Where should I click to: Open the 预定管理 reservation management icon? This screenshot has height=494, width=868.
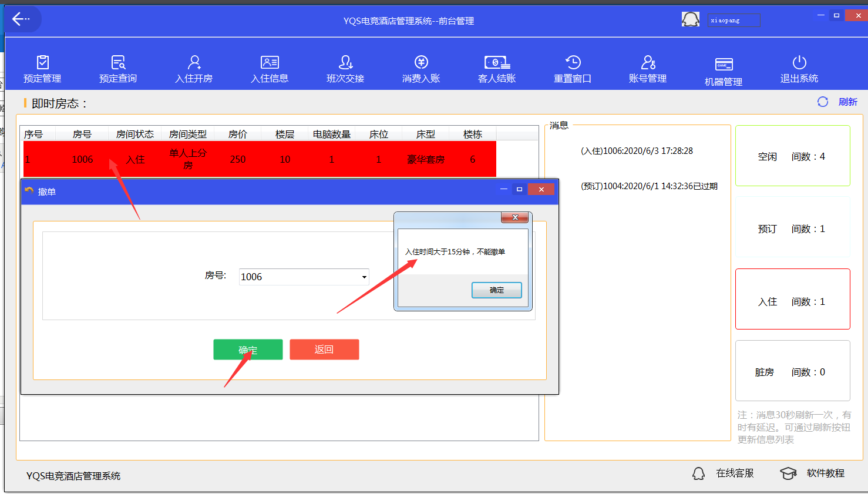(x=42, y=69)
